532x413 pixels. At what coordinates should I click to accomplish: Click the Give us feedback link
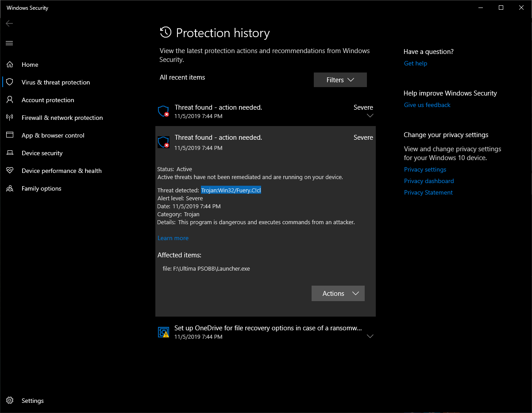pyautogui.click(x=427, y=105)
